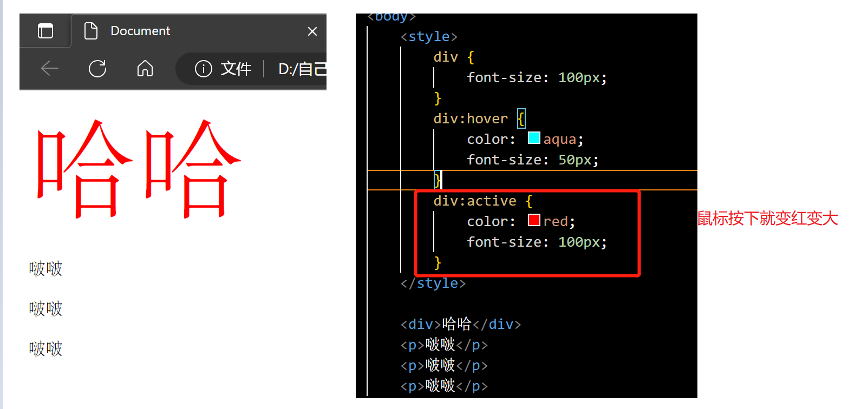
Task: Go back with the arrow button
Action: click(50, 69)
